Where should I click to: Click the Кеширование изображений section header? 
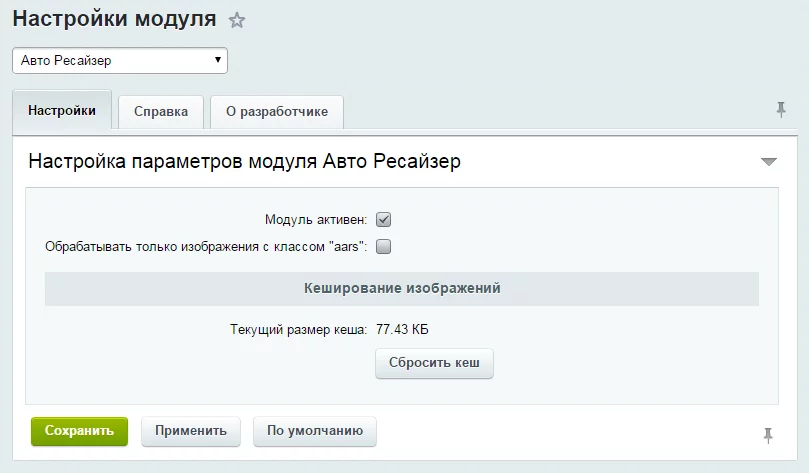401,288
